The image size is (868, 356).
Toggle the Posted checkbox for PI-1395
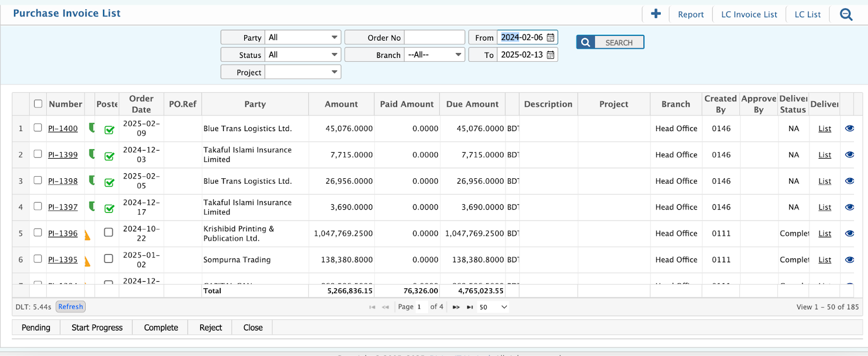click(108, 258)
